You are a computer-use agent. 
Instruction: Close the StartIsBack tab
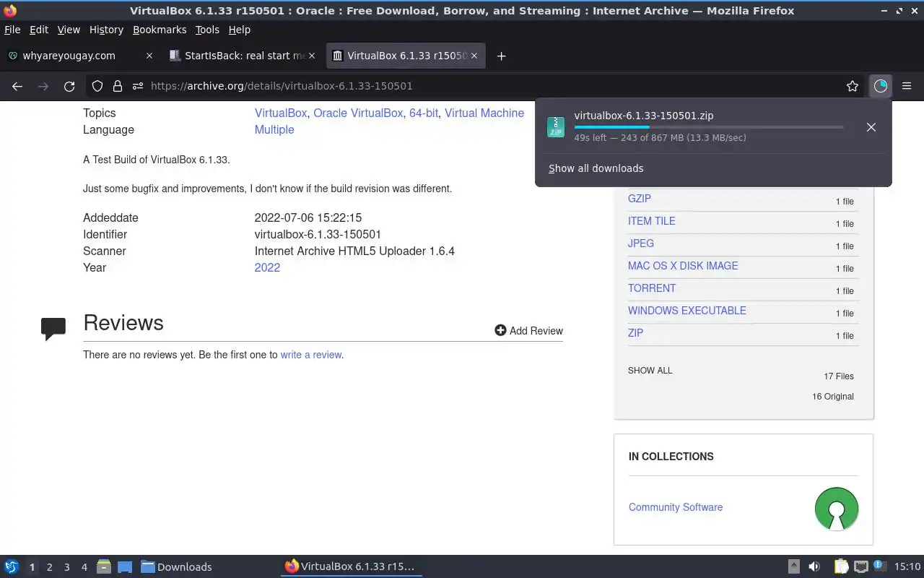point(312,56)
